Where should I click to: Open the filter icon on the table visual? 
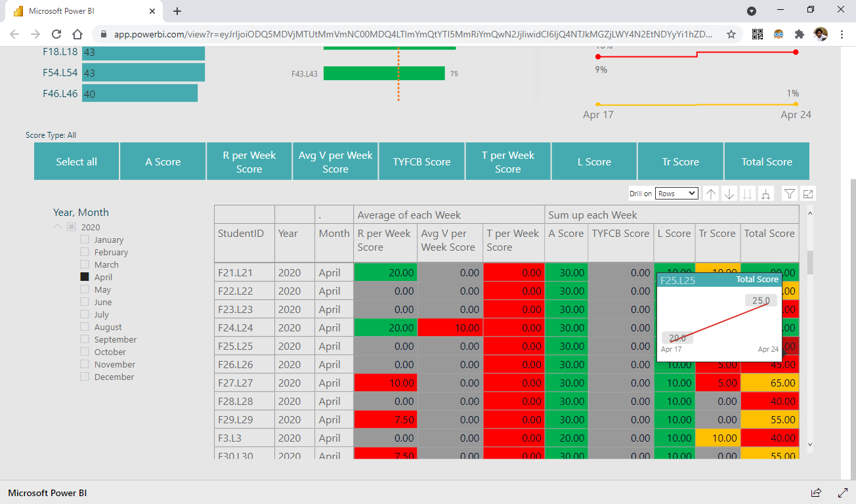[789, 193]
